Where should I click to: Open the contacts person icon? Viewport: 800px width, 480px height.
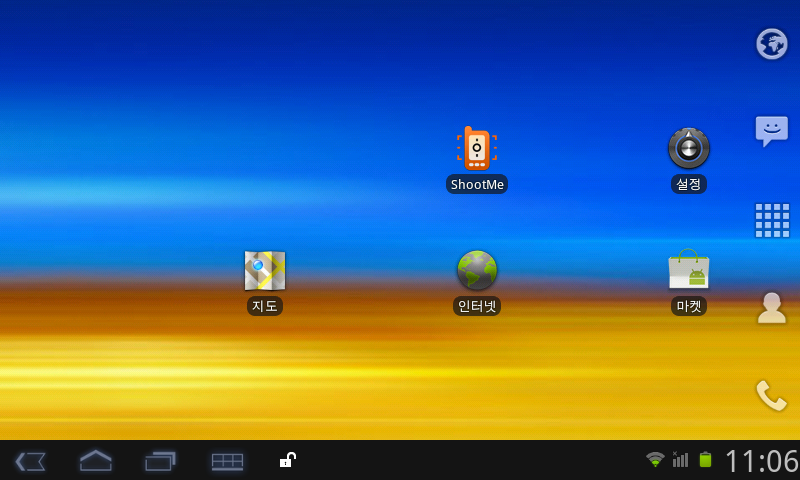[x=771, y=308]
